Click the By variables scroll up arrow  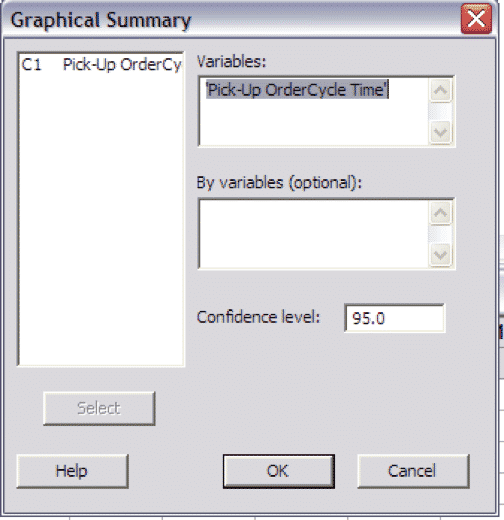(x=441, y=213)
